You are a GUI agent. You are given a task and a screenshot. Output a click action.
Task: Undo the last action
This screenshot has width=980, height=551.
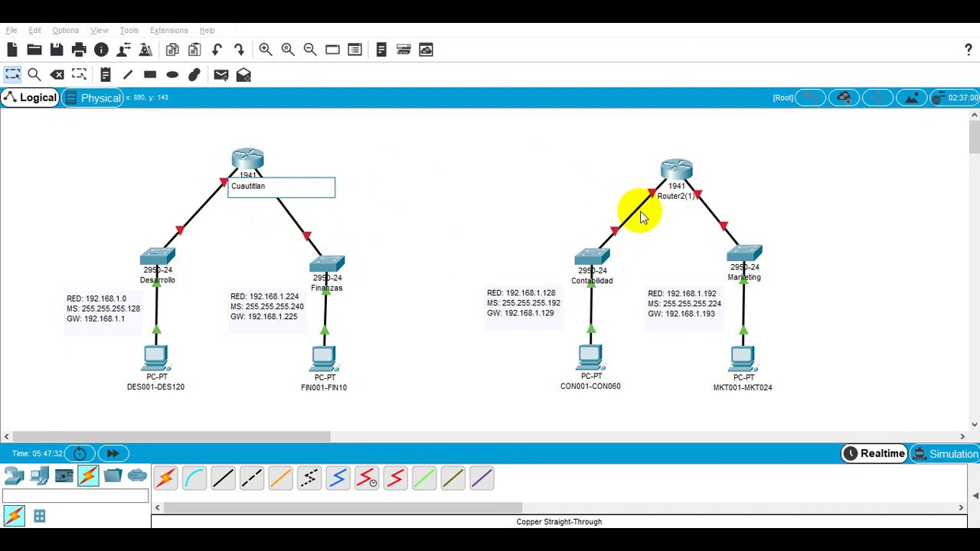pyautogui.click(x=217, y=50)
